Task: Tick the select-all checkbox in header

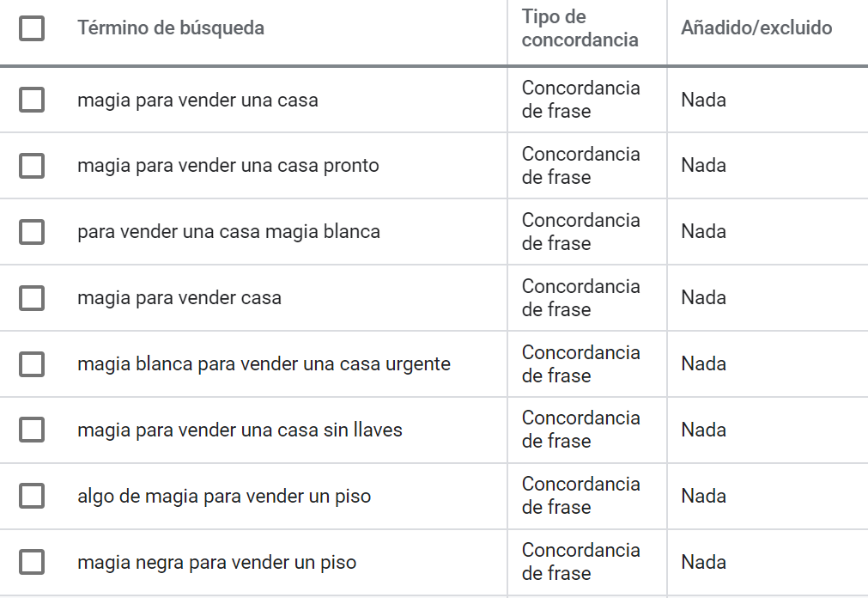Action: coord(32,28)
